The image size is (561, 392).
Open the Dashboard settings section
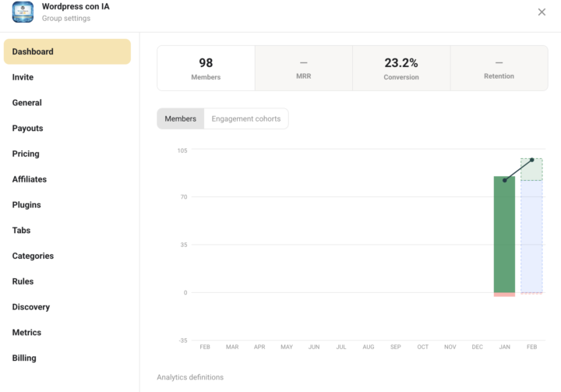[67, 51]
